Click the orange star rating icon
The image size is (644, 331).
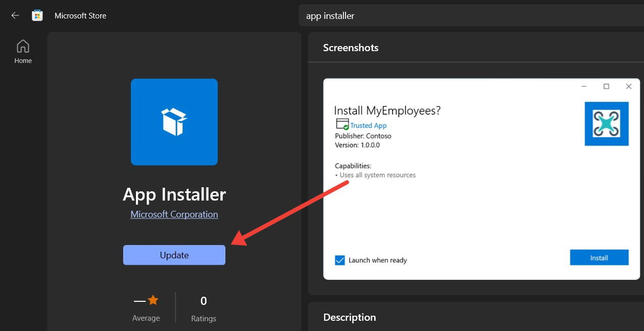(153, 300)
